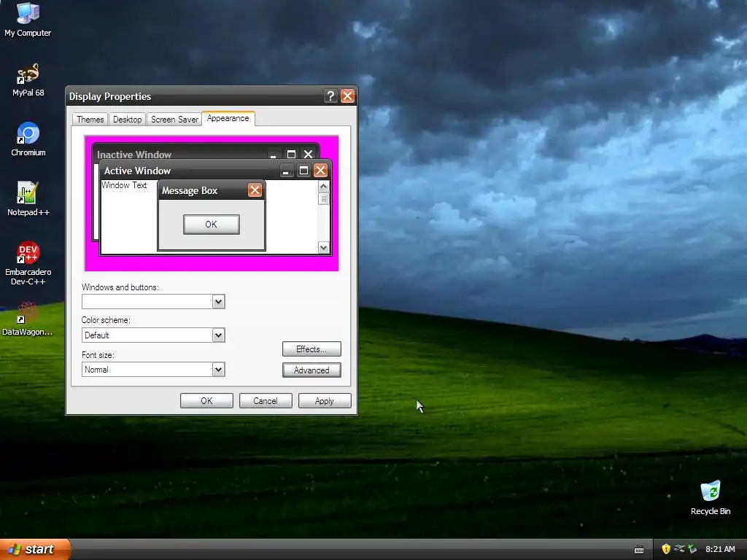Click the preview Active Window maximize button

pyautogui.click(x=303, y=171)
